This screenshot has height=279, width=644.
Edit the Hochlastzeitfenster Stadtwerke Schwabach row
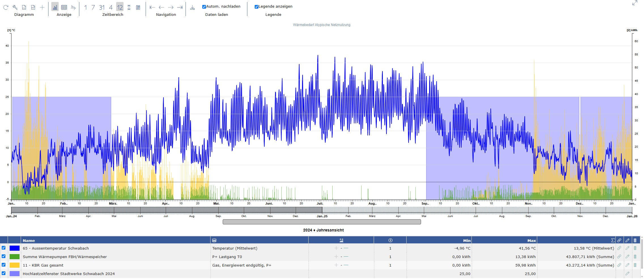(627, 274)
